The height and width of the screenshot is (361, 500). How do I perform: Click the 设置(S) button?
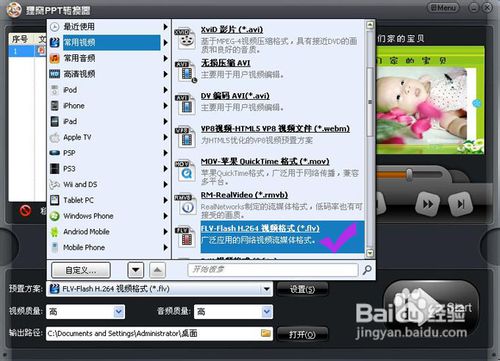tap(302, 289)
